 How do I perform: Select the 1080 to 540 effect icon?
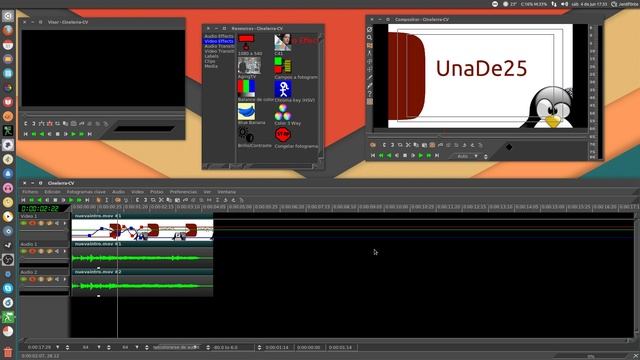[x=246, y=42]
